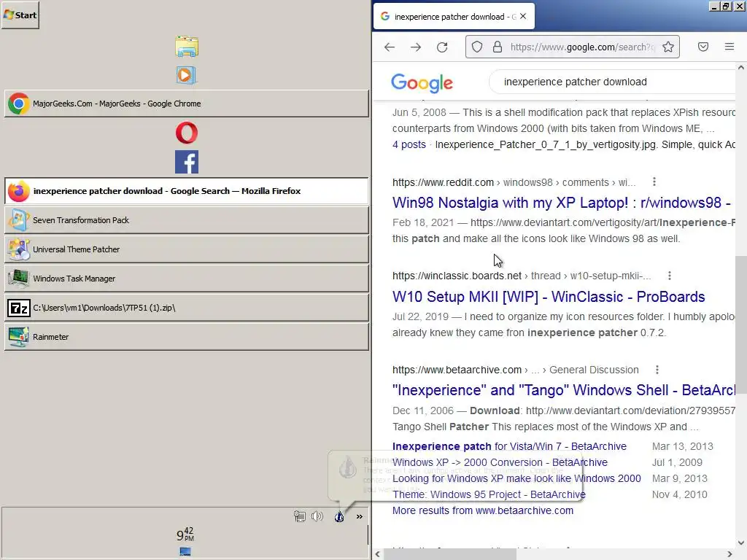This screenshot has height=560, width=747.
Task: Click the horizontal scrollbar thumb
Action: tap(450, 554)
